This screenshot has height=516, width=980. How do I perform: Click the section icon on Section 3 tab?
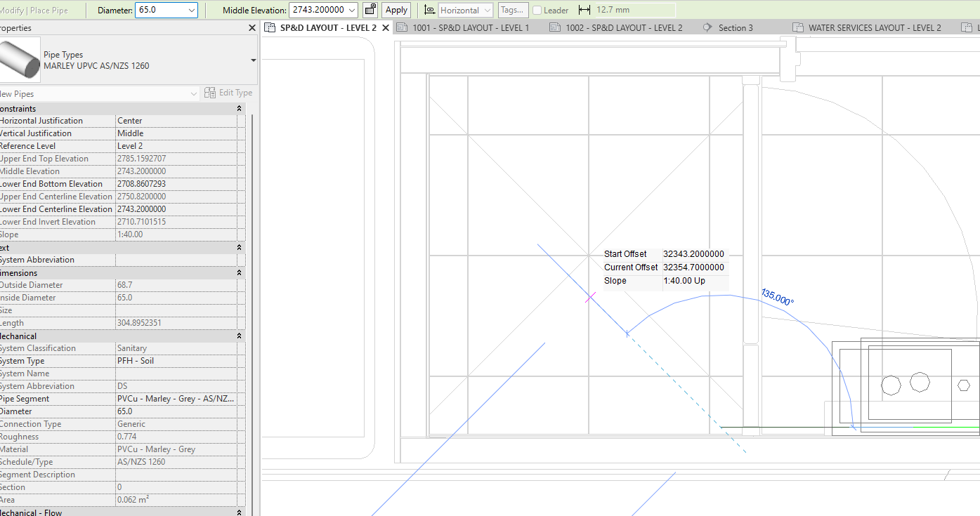tap(707, 28)
